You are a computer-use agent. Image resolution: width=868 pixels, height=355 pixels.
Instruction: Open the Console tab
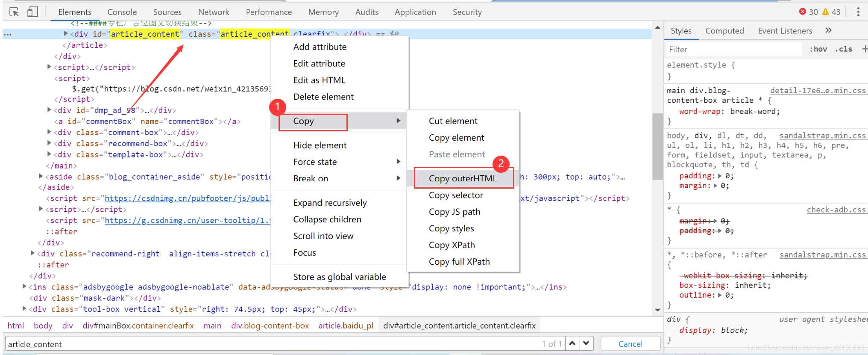122,12
